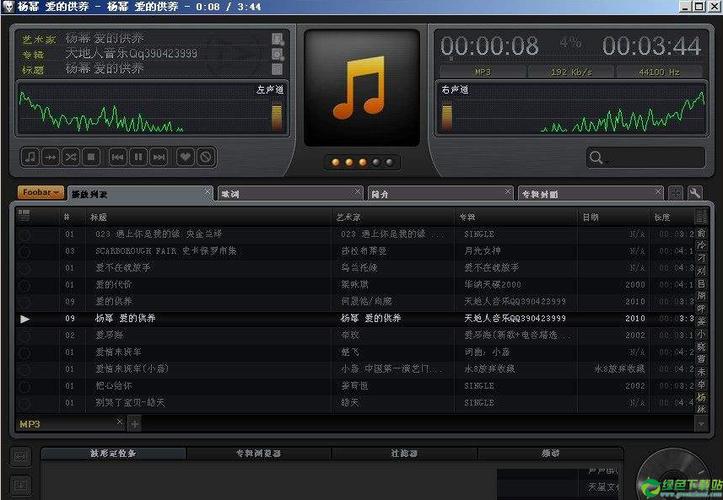Image resolution: width=723 pixels, height=500 pixels.
Task: Click the large music note album art
Action: [359, 87]
